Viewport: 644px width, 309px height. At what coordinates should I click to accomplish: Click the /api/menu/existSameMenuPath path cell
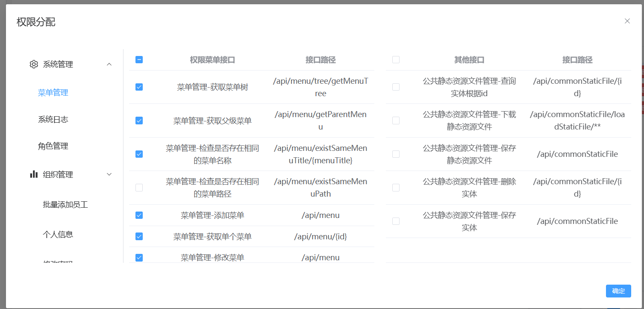pos(321,188)
